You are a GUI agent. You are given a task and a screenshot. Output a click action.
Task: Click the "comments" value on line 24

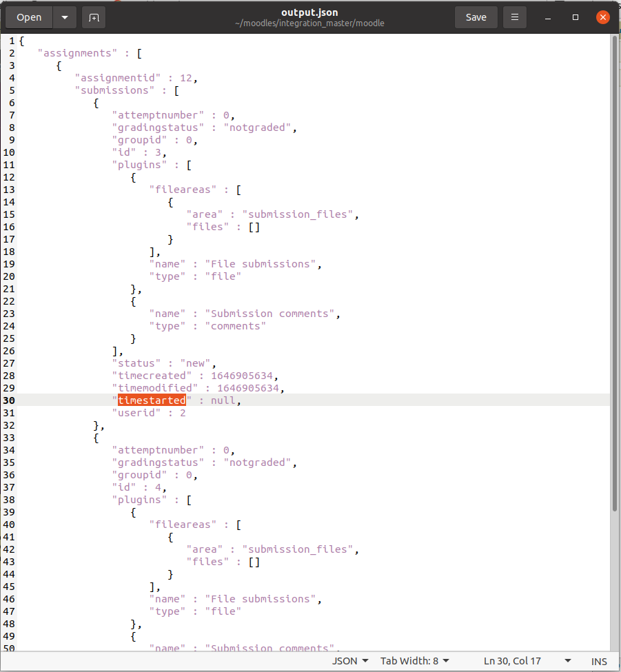point(235,327)
